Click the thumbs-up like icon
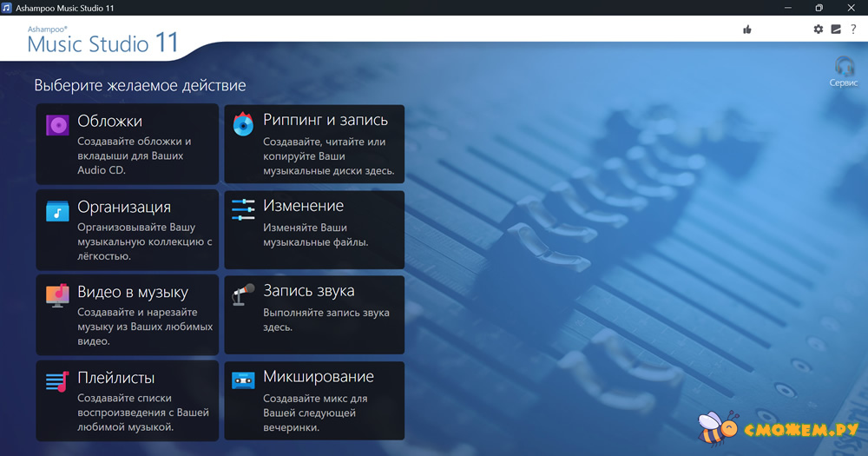The image size is (868, 456). coord(747,30)
